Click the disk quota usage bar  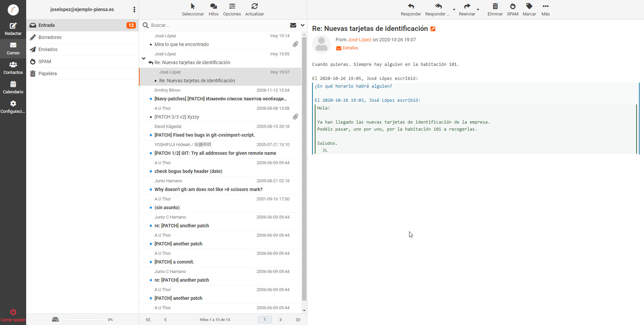pyautogui.click(x=84, y=320)
